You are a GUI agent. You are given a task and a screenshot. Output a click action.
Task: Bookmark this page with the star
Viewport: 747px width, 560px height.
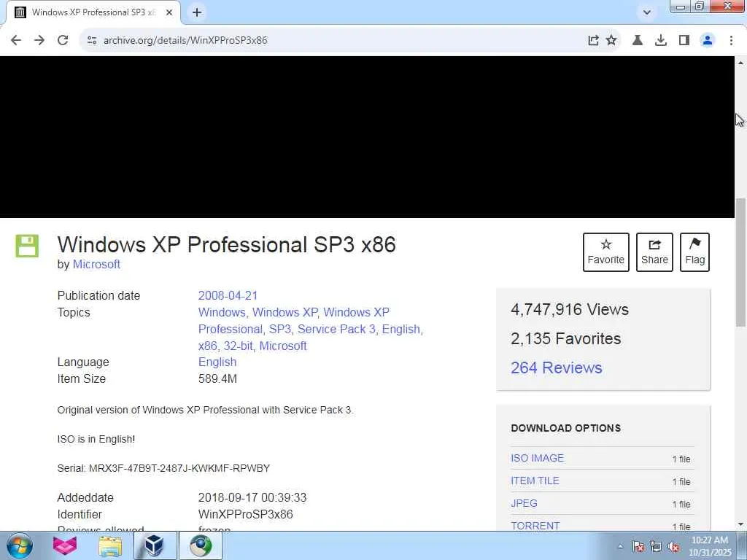coord(611,41)
